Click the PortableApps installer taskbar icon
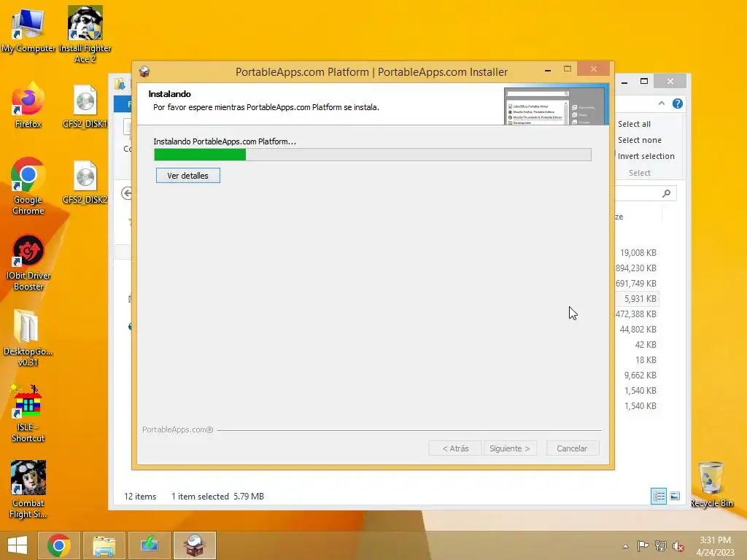 pos(194,545)
